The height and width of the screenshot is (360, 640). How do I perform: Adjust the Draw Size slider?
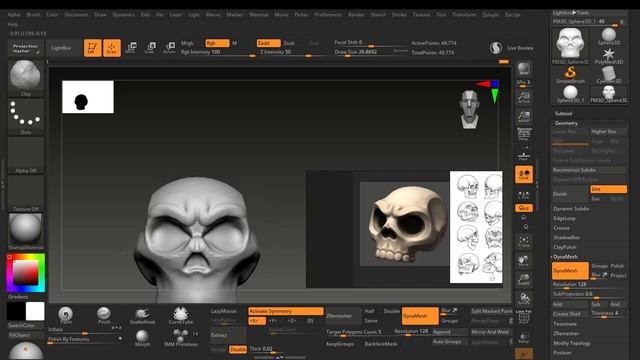click(x=371, y=52)
